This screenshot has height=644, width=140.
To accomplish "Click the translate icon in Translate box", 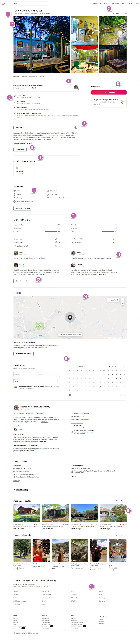I will 76,127.
